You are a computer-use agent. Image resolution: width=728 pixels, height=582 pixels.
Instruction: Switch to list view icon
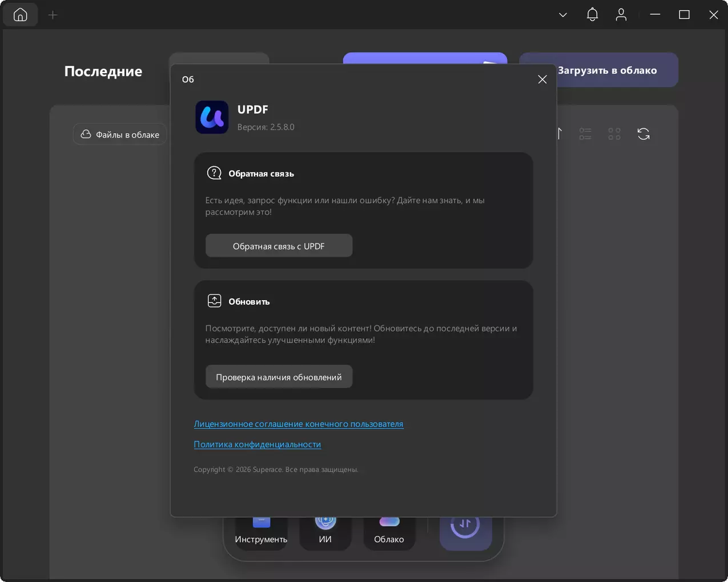585,134
